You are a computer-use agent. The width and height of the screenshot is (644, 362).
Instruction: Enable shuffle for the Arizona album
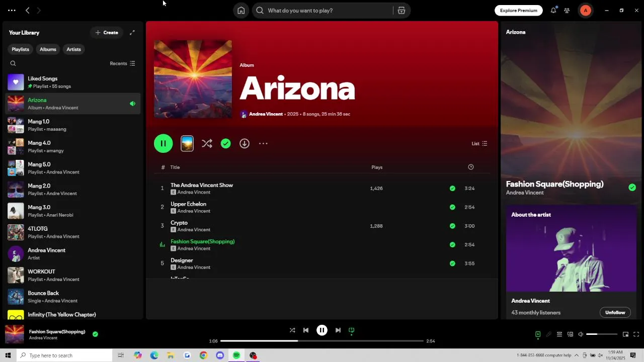pyautogui.click(x=207, y=144)
